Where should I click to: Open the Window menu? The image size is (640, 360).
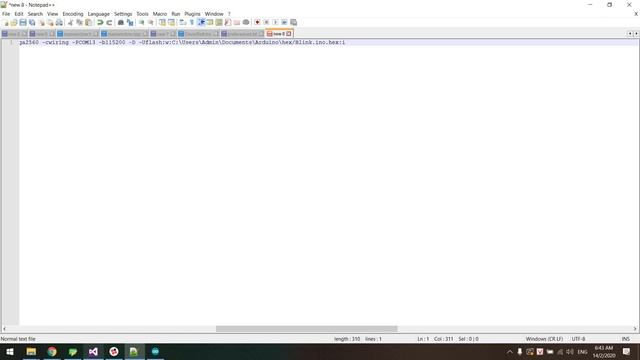(214, 14)
